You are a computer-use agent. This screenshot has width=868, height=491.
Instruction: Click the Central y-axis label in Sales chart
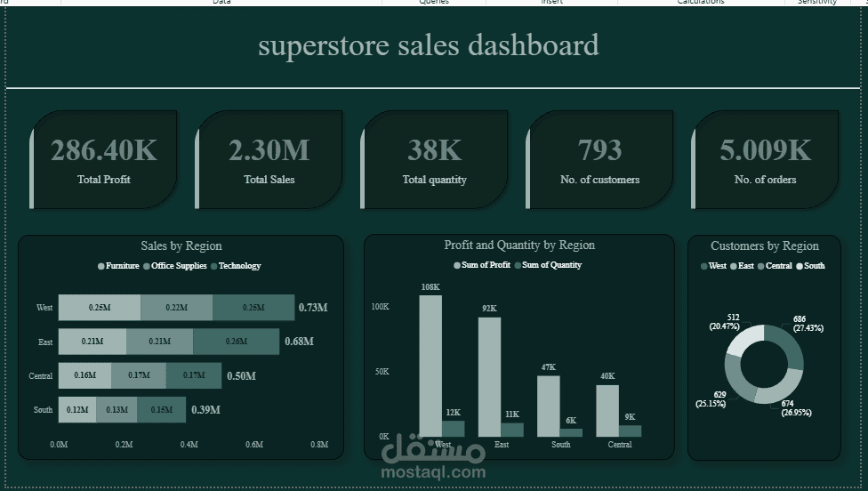click(40, 376)
